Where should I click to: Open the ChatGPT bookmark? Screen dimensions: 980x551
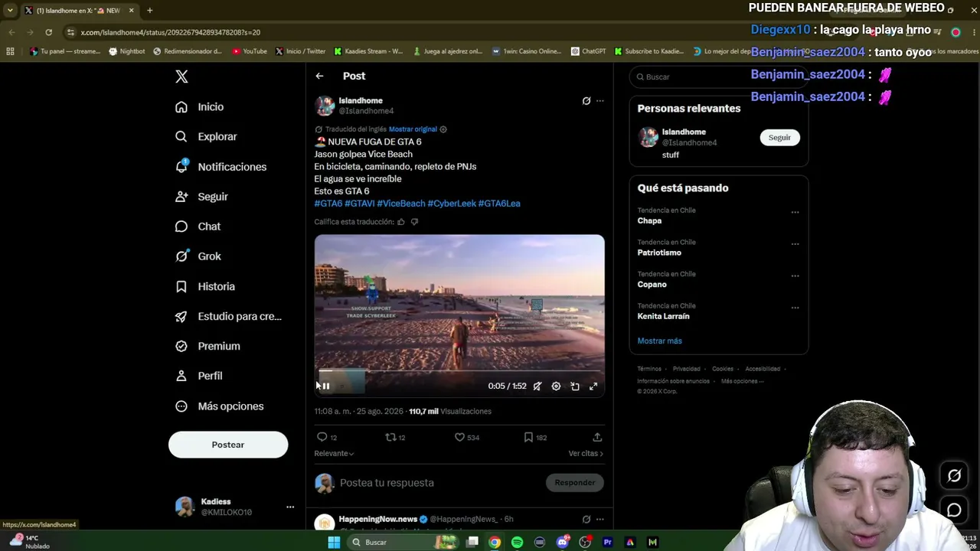[x=588, y=51]
